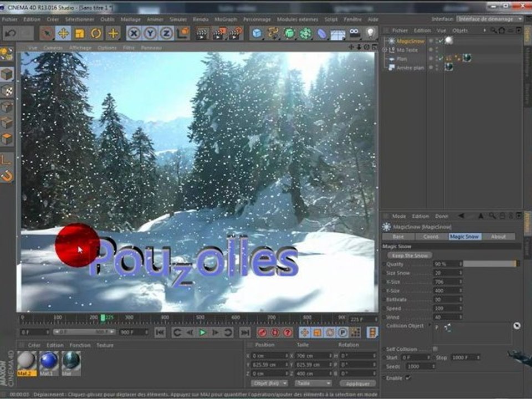Toggle the magnet snap icon
This screenshot has width=532, height=399.
pos(7,176)
